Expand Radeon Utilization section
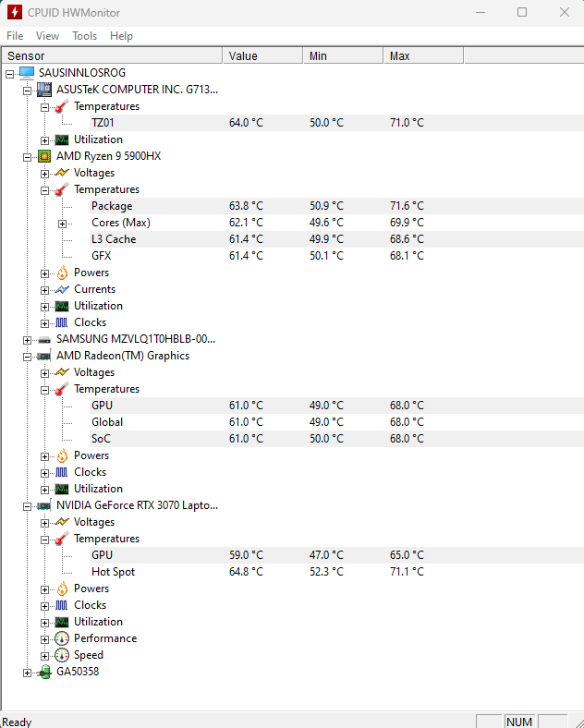584x728 pixels. point(44,490)
